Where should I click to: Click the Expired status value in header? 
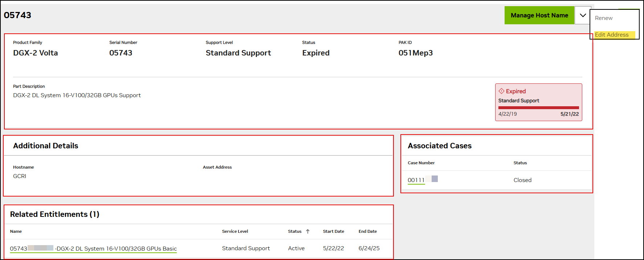[x=316, y=53]
